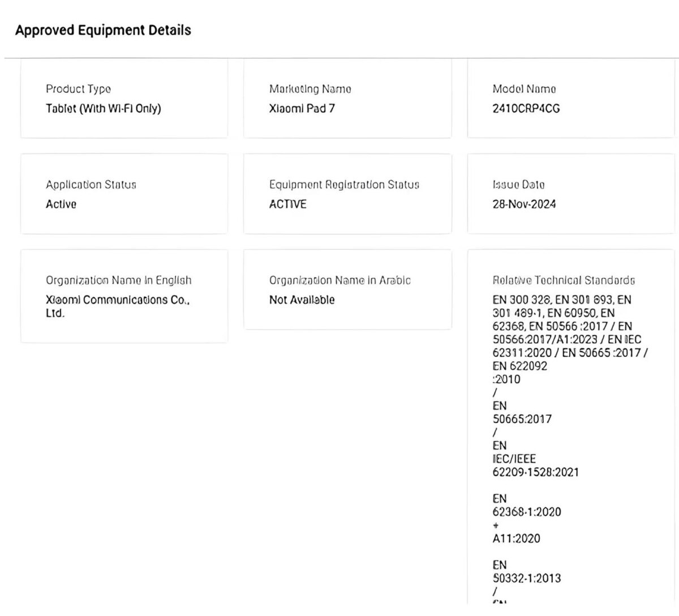Viewport: 679px width, 616px height.
Task: Select the Xiaomi Pad 7 text
Action: [302, 108]
